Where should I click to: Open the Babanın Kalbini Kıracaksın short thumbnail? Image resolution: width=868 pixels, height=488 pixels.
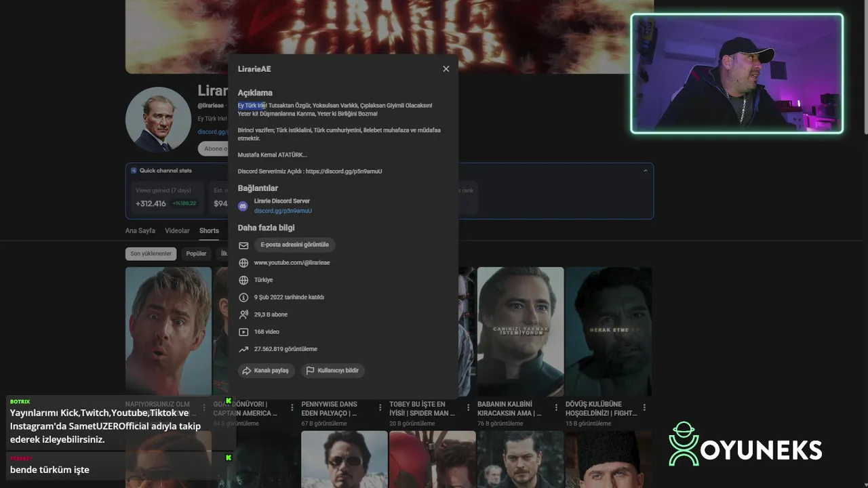520,331
